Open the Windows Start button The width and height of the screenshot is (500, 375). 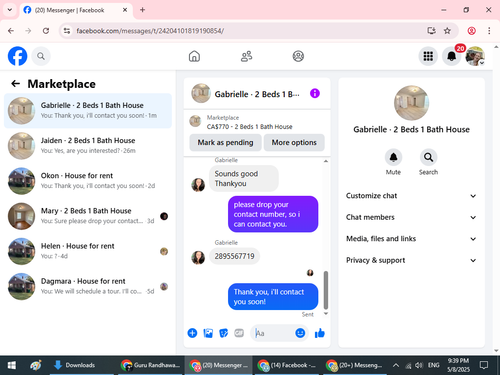12,365
